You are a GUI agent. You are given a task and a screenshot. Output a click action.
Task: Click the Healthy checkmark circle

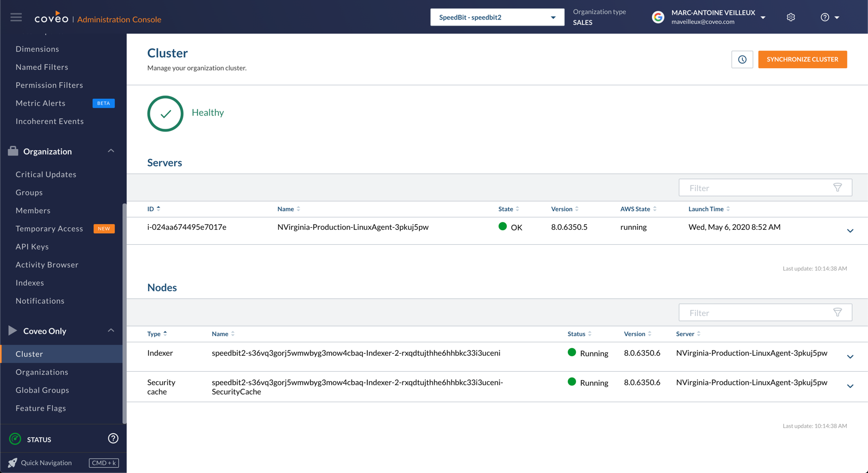pyautogui.click(x=165, y=114)
